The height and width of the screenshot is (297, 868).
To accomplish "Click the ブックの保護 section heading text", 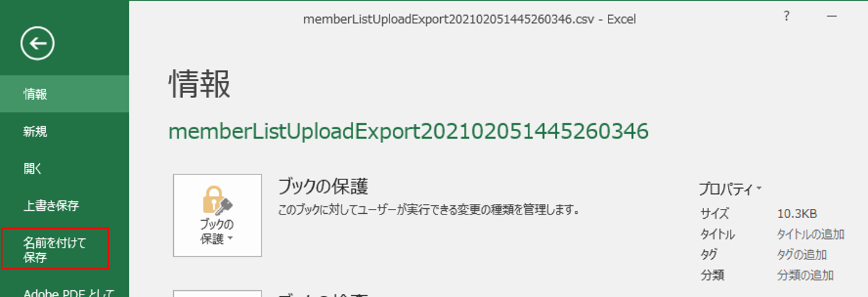I will coord(323,186).
